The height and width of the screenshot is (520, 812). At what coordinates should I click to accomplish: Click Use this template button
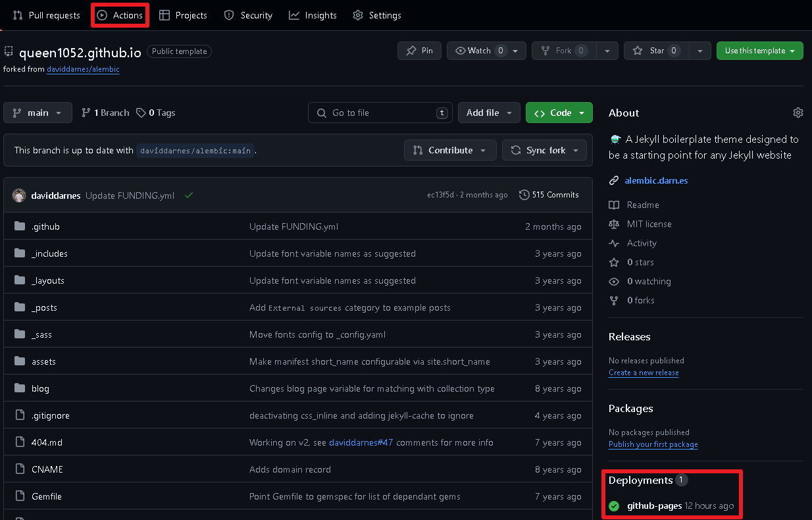759,51
